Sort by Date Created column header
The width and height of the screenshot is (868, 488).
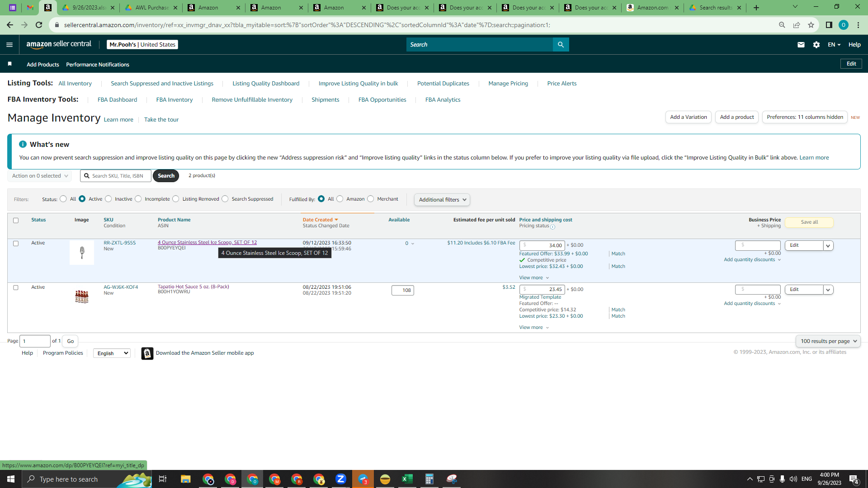pyautogui.click(x=320, y=220)
